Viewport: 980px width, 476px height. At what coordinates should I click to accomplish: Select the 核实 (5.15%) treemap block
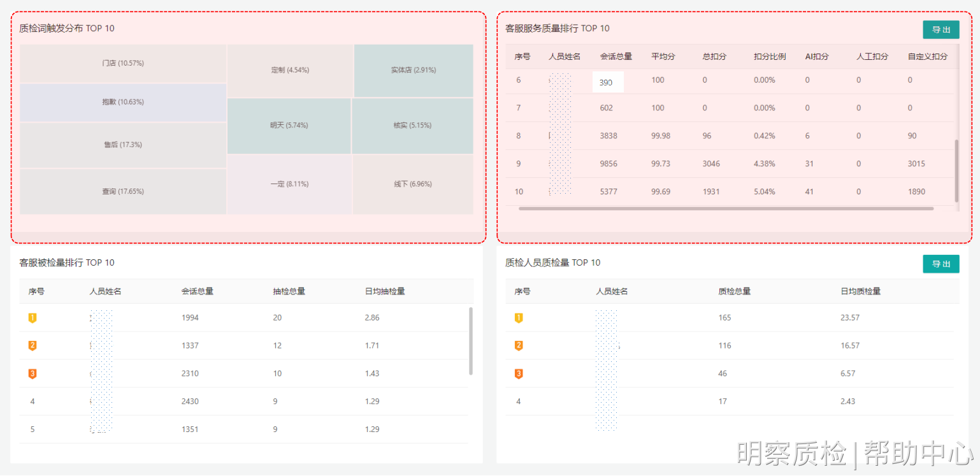click(x=412, y=126)
